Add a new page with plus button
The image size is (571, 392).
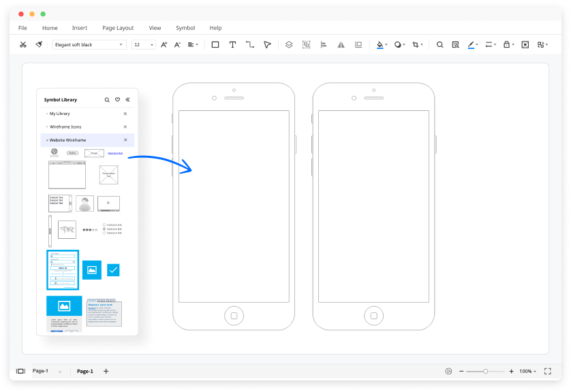point(106,372)
